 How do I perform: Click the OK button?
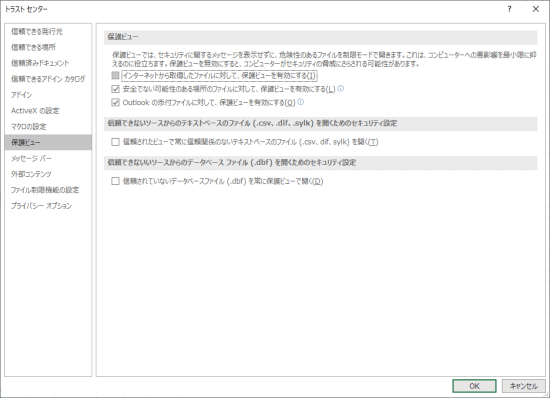474,386
